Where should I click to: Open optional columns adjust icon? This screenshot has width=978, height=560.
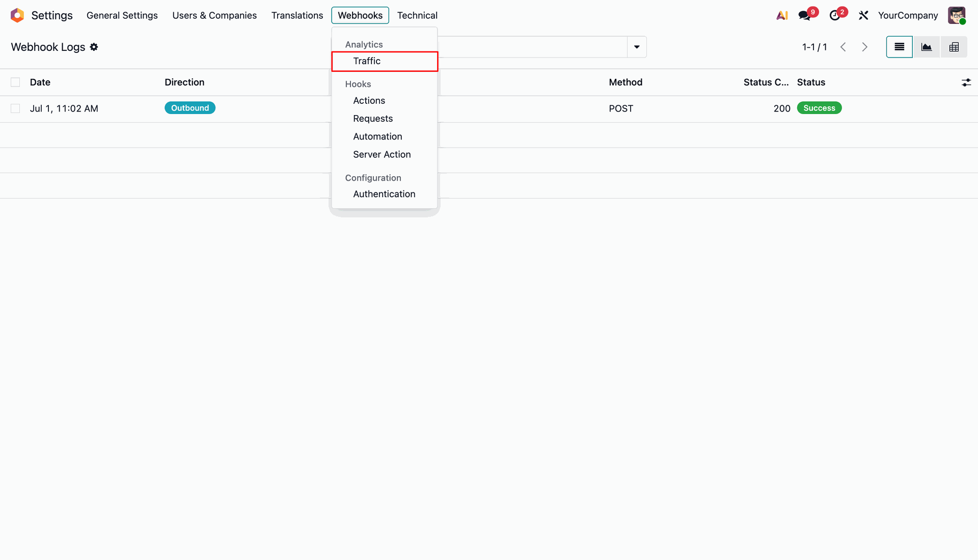pos(966,82)
